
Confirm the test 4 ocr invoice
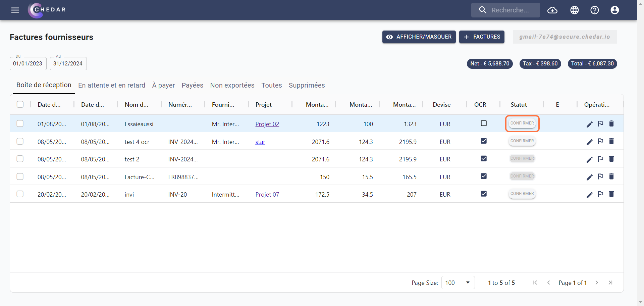pos(522,141)
